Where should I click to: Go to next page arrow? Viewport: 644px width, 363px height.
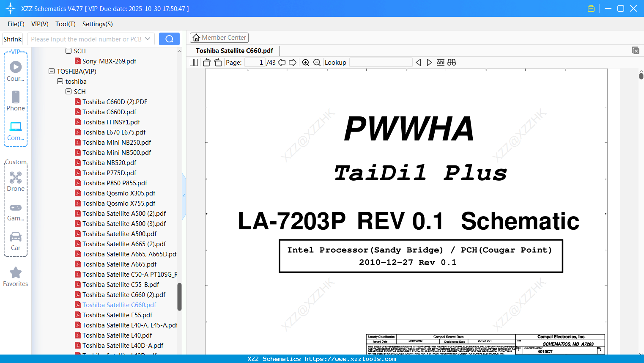[x=293, y=62]
